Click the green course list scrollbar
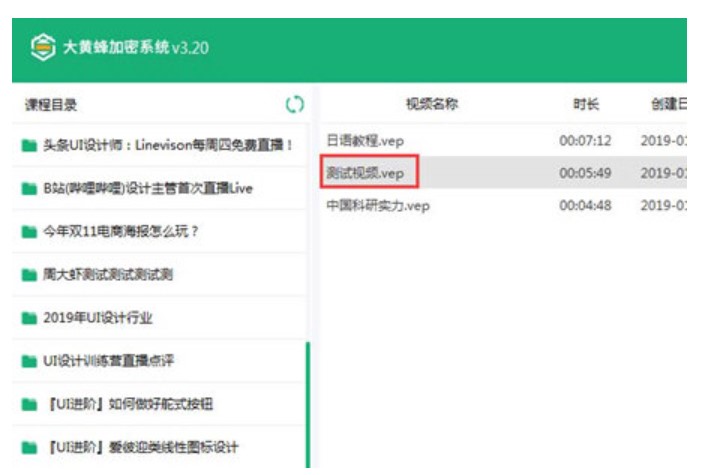Screen dimensions: 727x475 tap(308, 405)
